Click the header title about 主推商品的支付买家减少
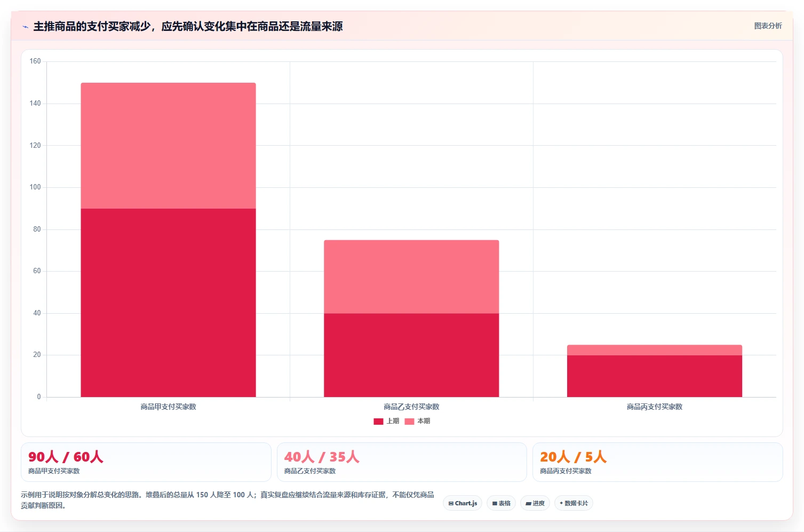 point(188,26)
